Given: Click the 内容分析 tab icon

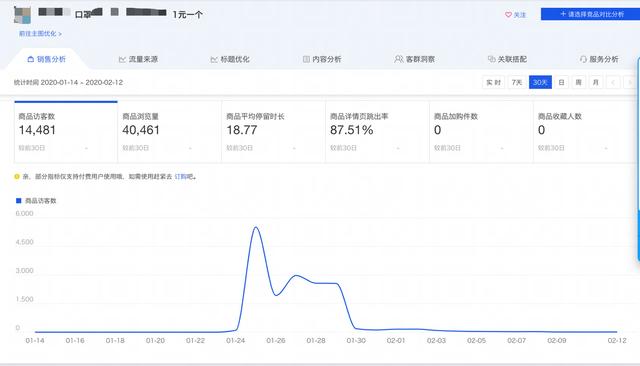Looking at the screenshot, I should 306,59.
